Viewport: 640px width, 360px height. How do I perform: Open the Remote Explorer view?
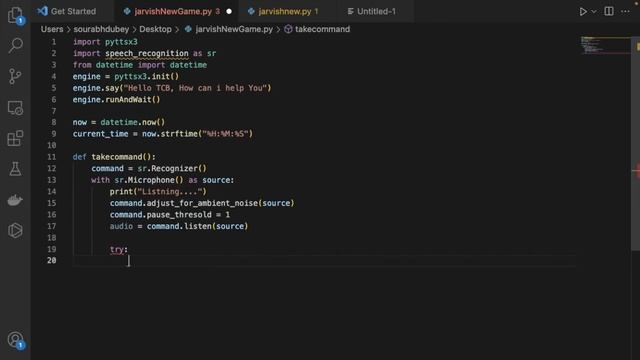click(15, 108)
